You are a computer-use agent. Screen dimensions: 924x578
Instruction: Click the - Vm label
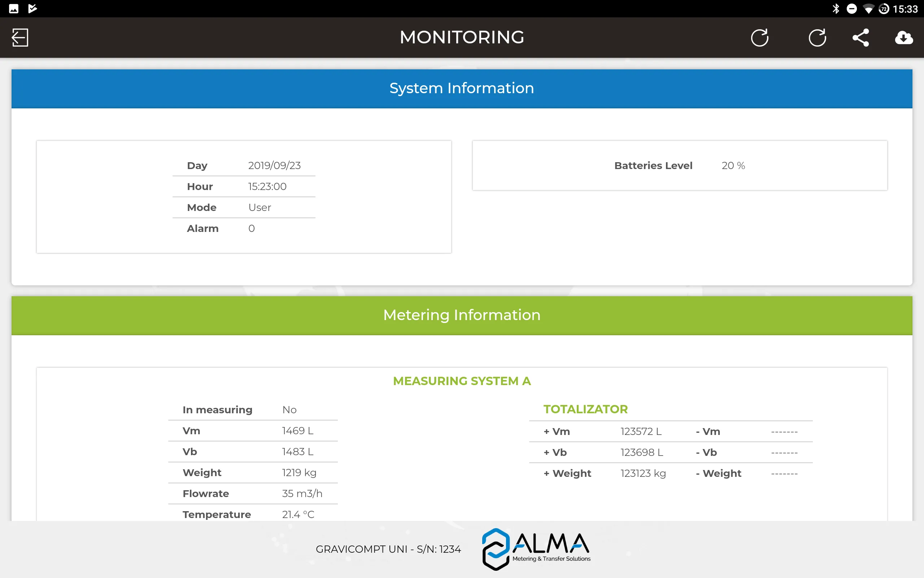(708, 432)
